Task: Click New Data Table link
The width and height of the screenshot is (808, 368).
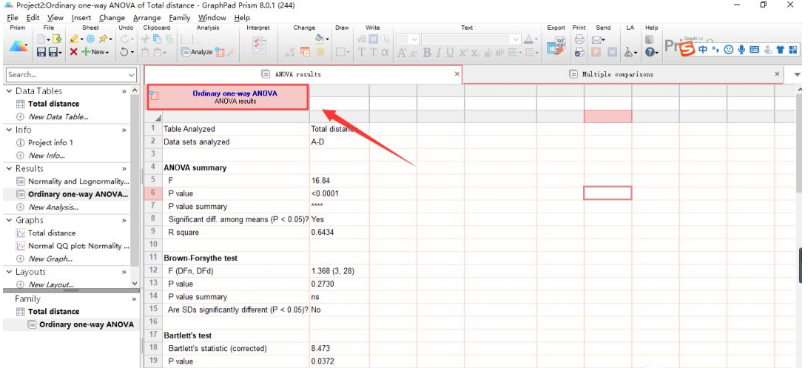Action: [58, 116]
